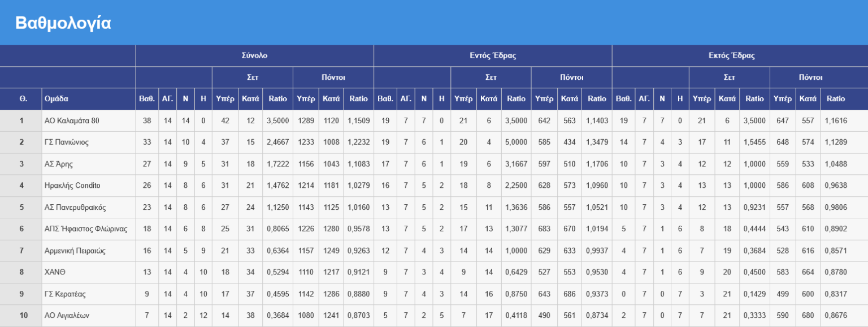The image size is (868, 327).
Task: Click the Σετ header under Σύνολο
Action: [x=253, y=78]
